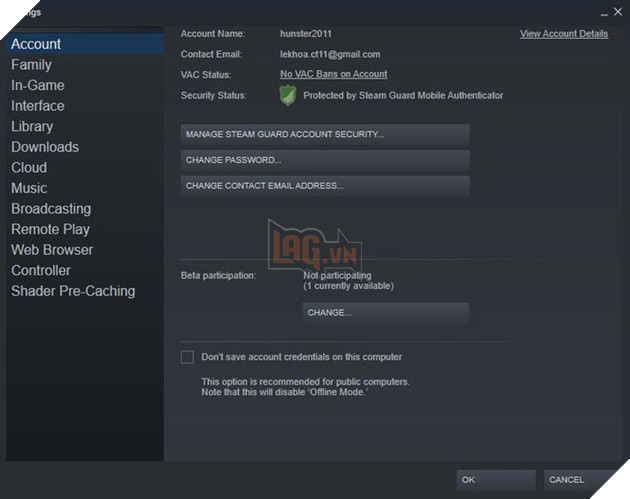Click the 'disable Offline Mode' note line
This screenshot has width=630, height=499.
[284, 392]
